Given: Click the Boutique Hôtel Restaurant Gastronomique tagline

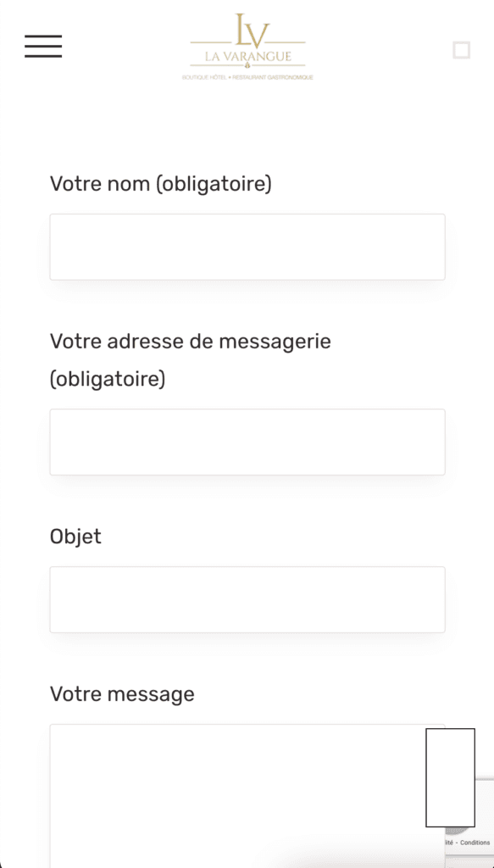Looking at the screenshot, I should click(247, 77).
